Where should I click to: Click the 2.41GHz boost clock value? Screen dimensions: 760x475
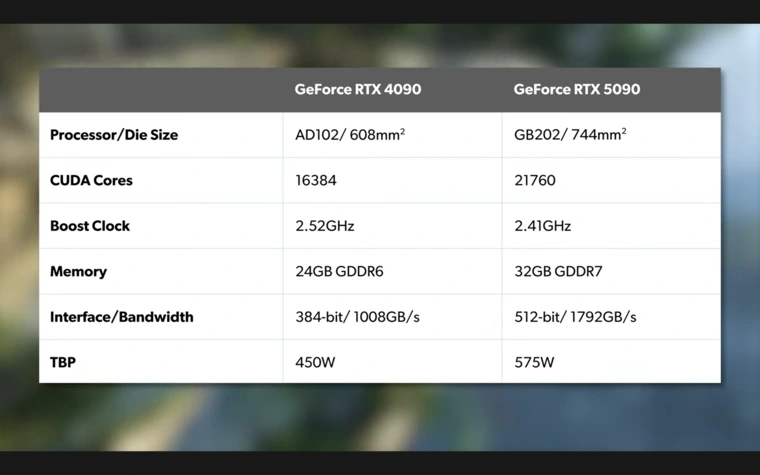tap(543, 226)
